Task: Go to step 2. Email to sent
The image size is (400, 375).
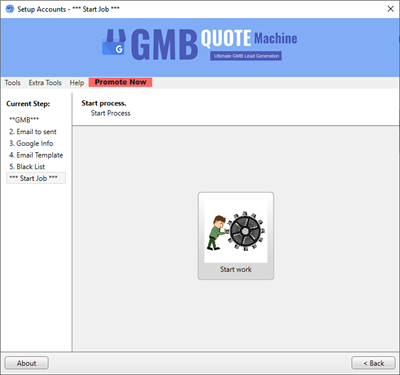Action: [x=33, y=132]
